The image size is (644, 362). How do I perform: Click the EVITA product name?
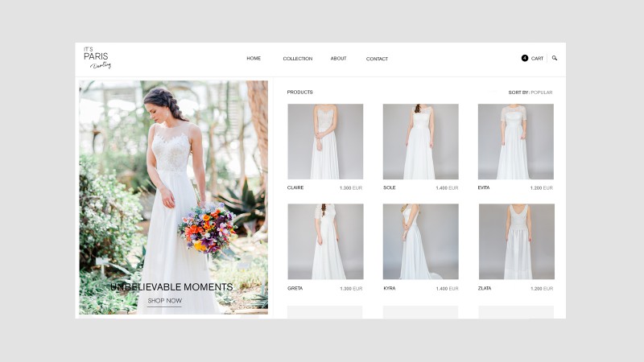click(484, 187)
